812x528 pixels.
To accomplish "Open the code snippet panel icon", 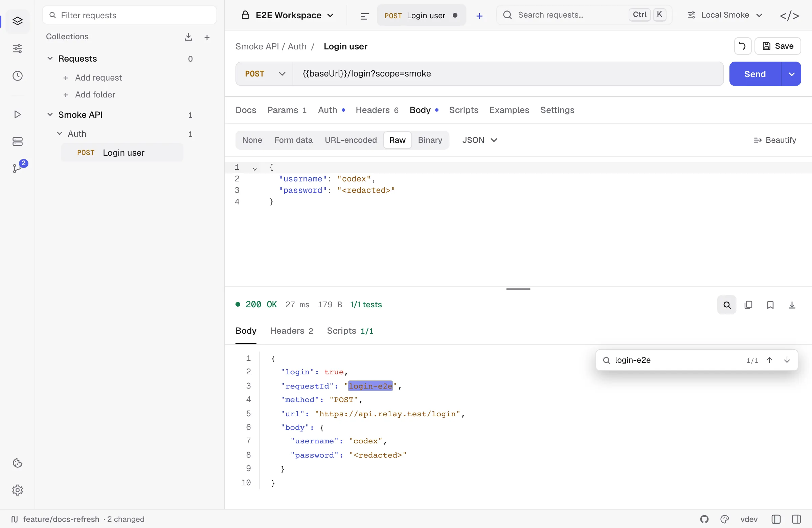I will tap(789, 16).
